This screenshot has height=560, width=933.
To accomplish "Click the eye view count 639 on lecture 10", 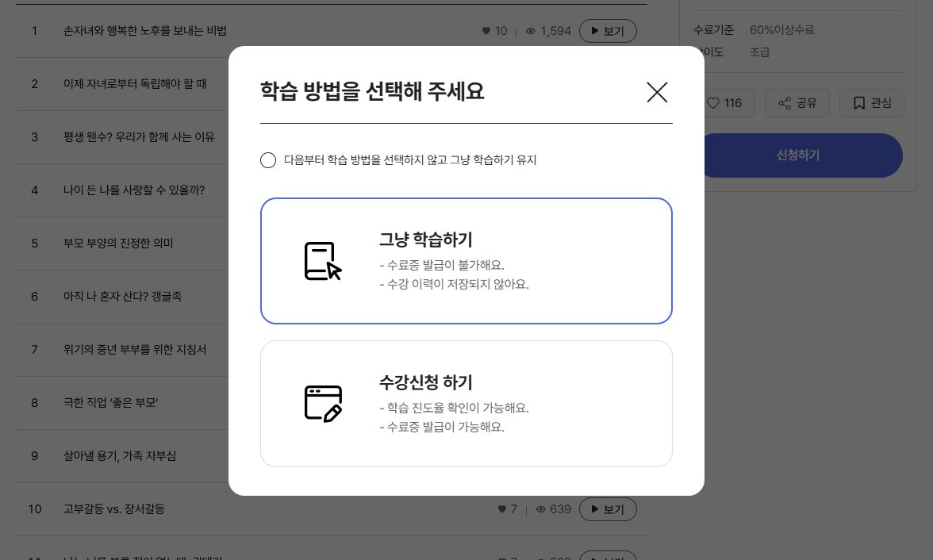I will tap(554, 509).
